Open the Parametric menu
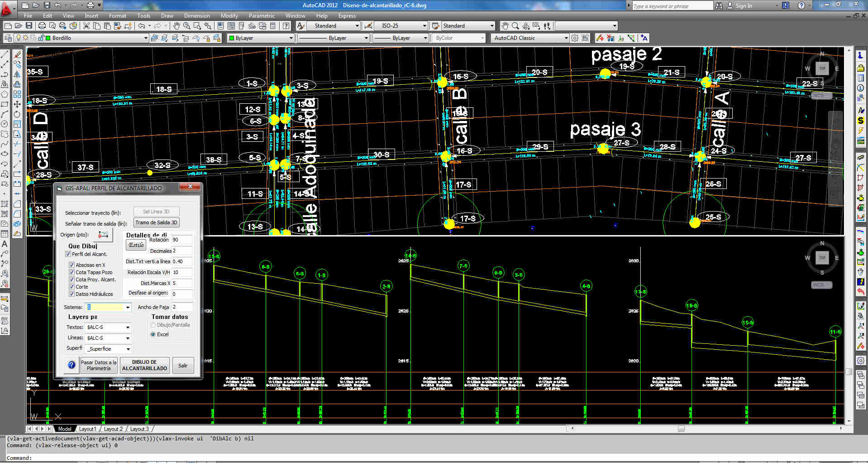 coord(261,16)
